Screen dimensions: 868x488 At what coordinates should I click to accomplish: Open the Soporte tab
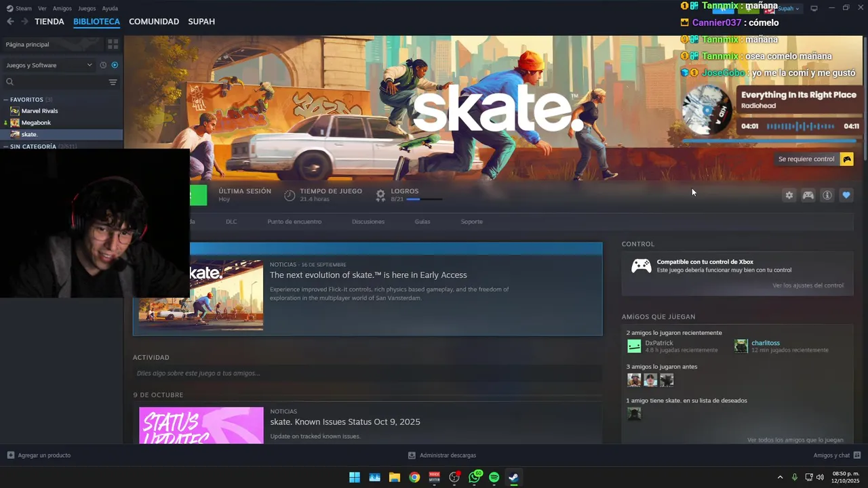pyautogui.click(x=472, y=222)
